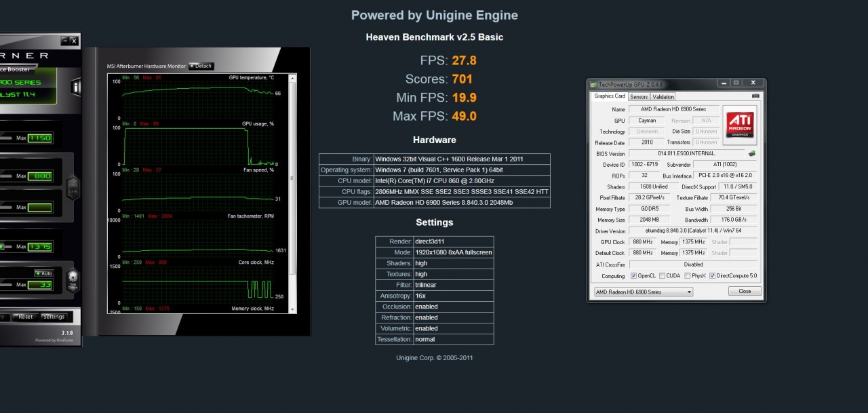Click the Driver Version field in GPU-Z
Image resolution: width=868 pixels, height=413 pixels.
[693, 231]
